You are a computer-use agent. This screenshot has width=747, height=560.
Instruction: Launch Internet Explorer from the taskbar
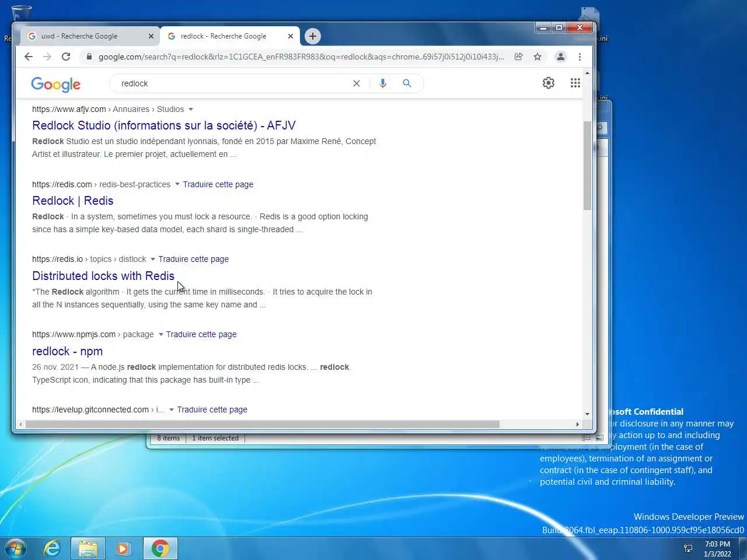coord(53,548)
